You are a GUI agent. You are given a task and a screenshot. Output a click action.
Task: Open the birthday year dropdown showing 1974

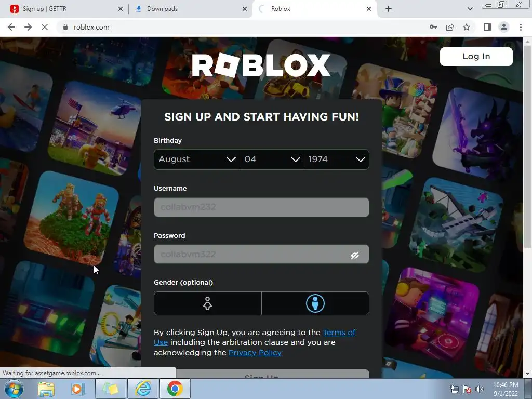coord(337,159)
